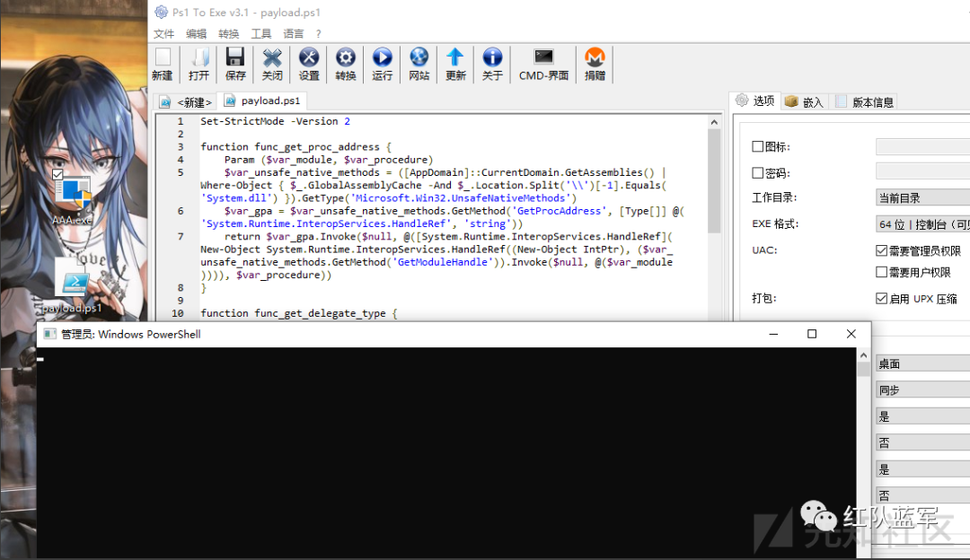Click the 转换 (Convert) gear icon
The image size is (970, 560).
pos(345,65)
